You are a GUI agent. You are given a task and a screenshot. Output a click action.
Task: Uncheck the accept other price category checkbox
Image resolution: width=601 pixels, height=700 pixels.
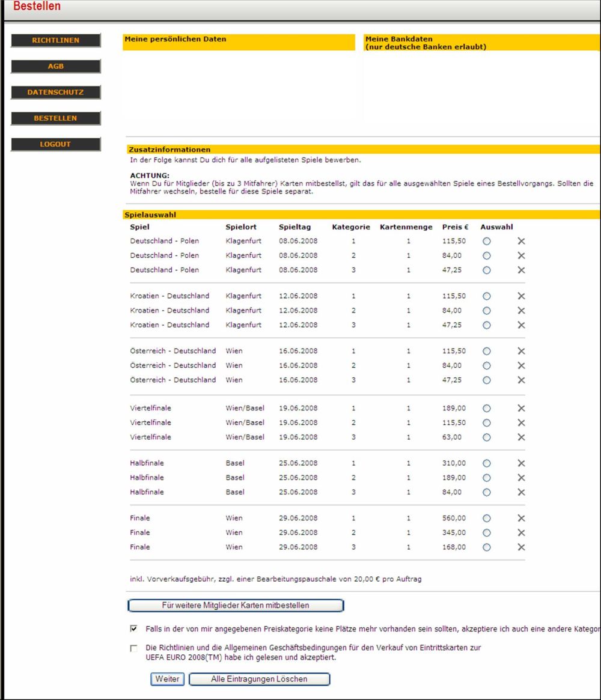pos(133,629)
